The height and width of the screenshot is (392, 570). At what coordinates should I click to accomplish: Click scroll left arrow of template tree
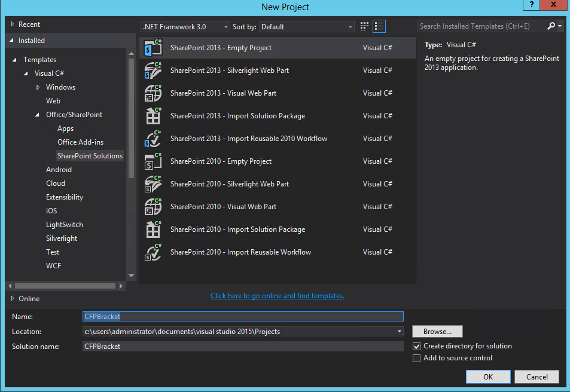[10, 286]
